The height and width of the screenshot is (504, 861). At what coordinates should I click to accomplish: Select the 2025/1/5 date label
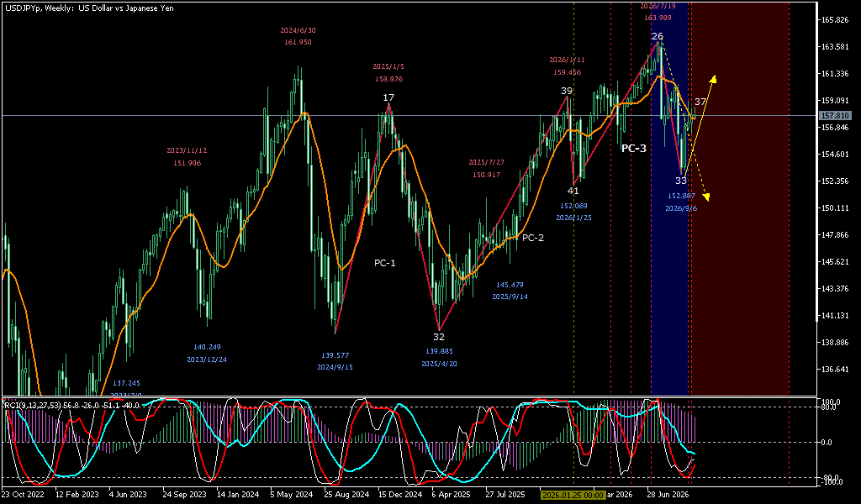[388, 66]
